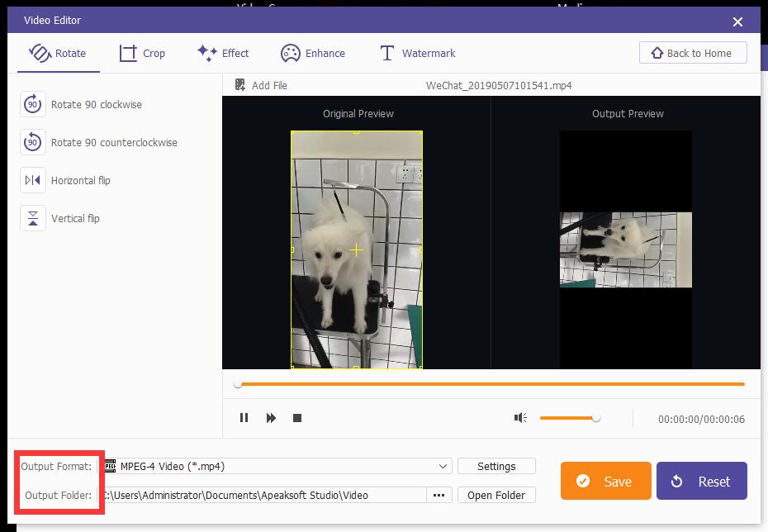The width and height of the screenshot is (768, 532).
Task: Stop the video playback
Action: (x=297, y=418)
